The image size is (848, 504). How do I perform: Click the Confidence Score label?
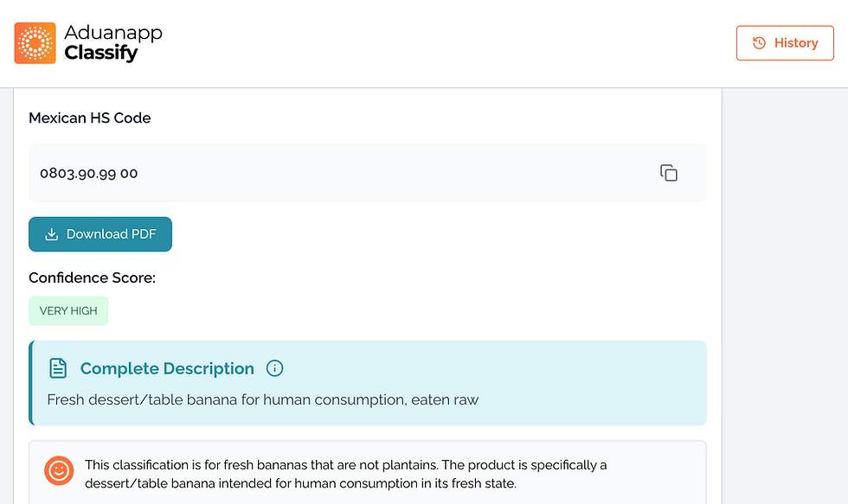click(x=92, y=278)
